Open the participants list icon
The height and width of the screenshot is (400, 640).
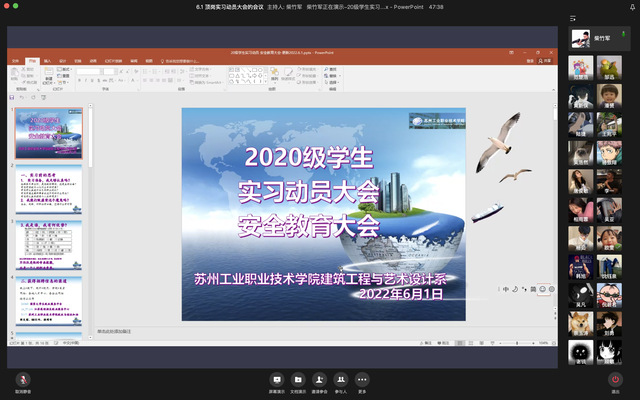[341, 380]
